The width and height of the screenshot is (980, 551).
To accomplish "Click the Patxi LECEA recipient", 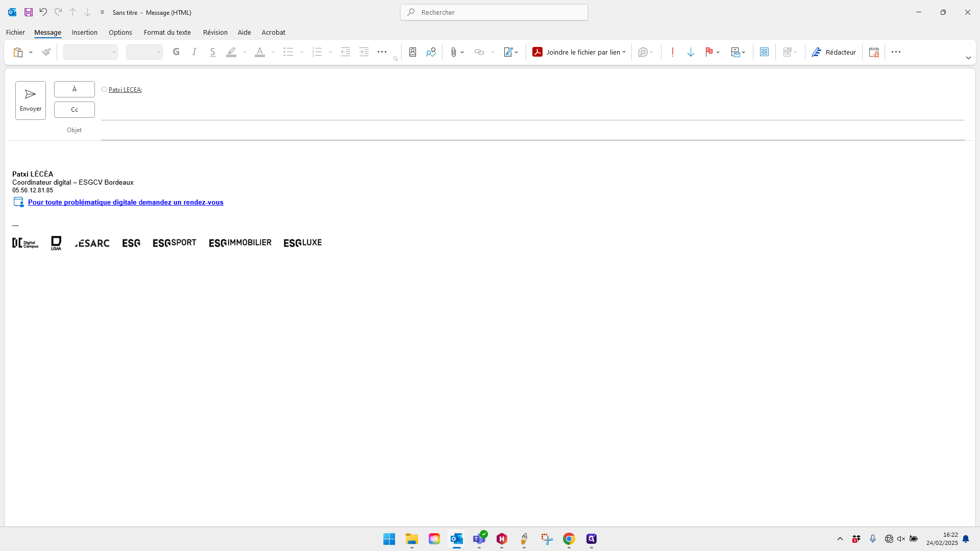I will point(125,90).
